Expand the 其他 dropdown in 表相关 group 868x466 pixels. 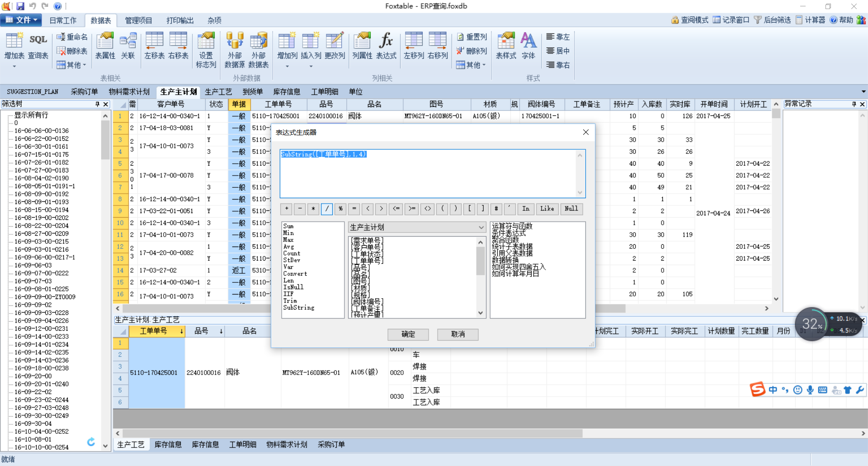click(71, 65)
